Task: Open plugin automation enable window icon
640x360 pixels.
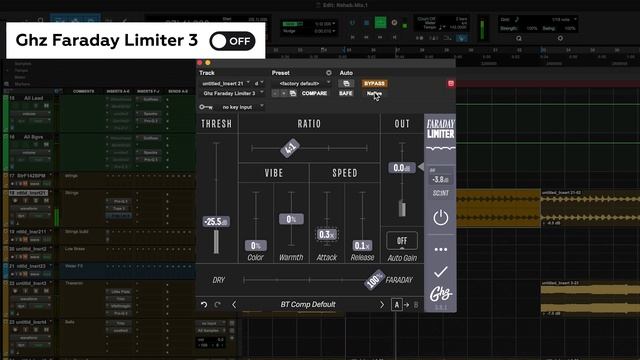Action: coord(346,83)
